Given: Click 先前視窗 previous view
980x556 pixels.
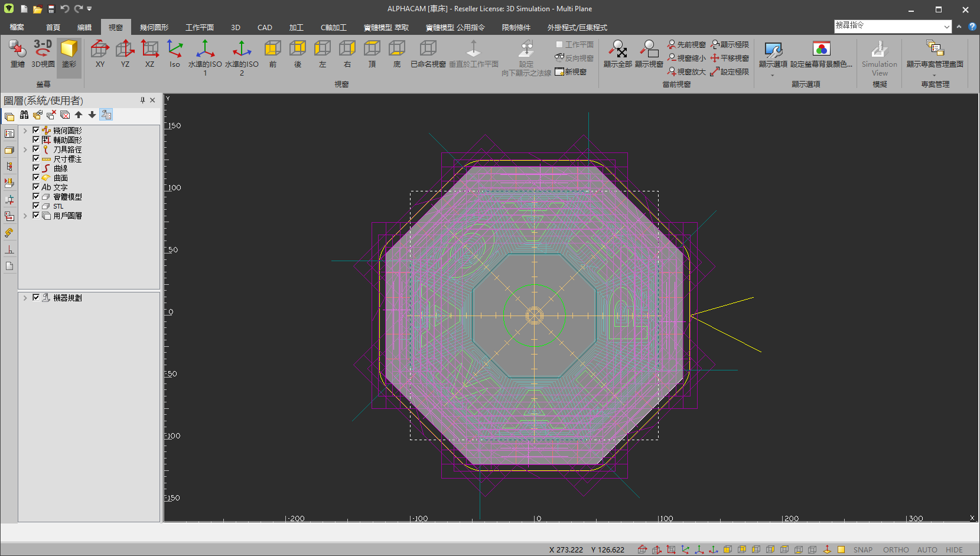Looking at the screenshot, I should [x=686, y=44].
